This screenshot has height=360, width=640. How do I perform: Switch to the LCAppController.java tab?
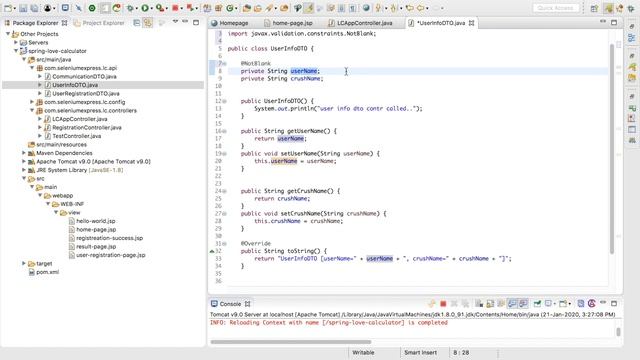point(360,23)
